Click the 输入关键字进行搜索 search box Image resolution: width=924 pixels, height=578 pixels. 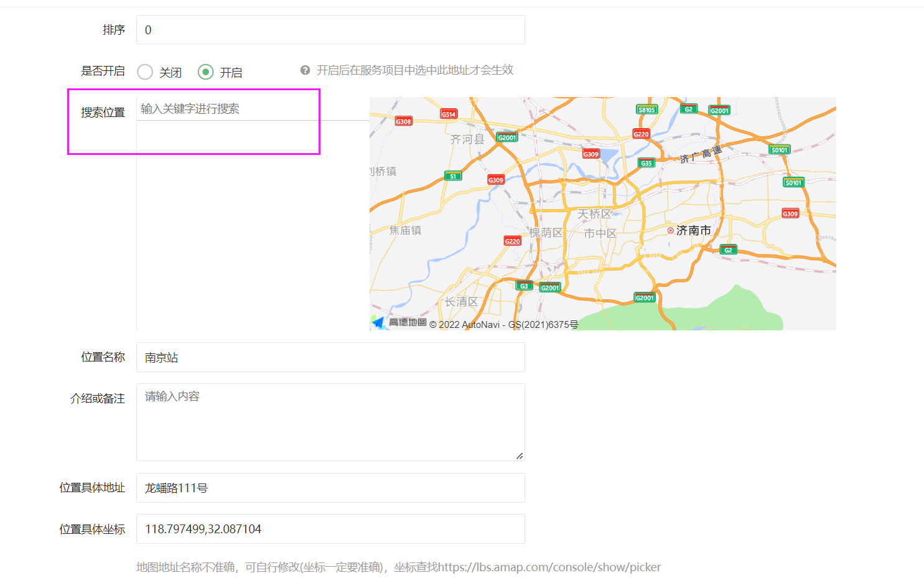253,109
